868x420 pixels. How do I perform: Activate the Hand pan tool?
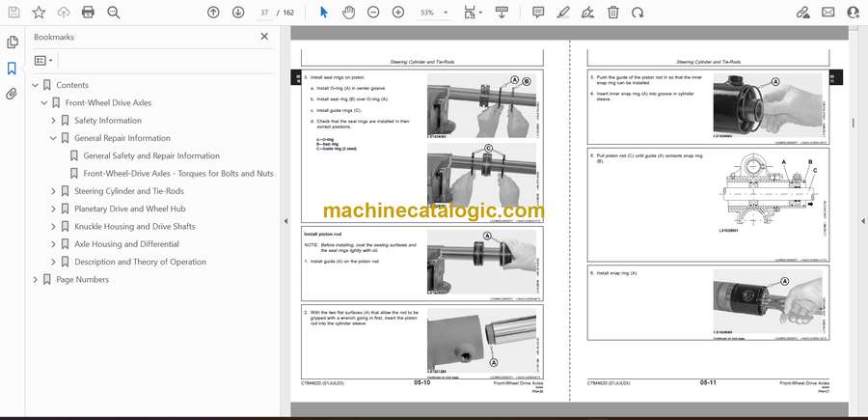tap(348, 13)
